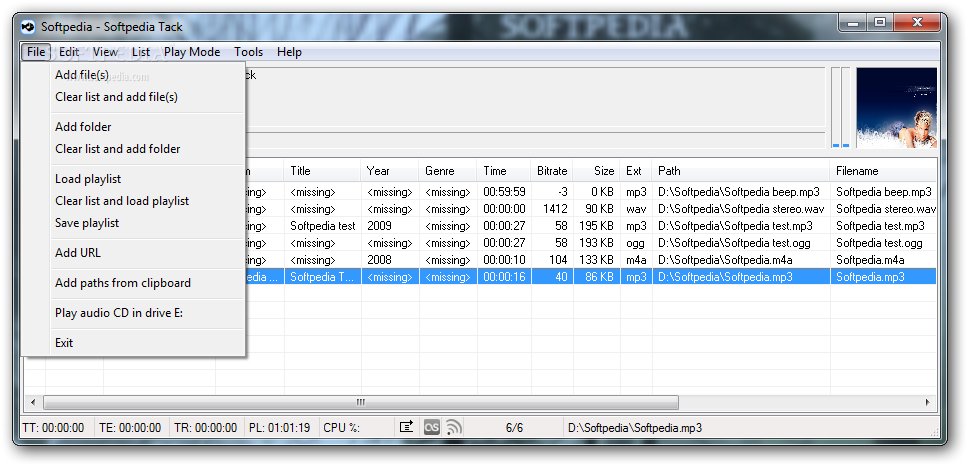The width and height of the screenshot is (968, 466).
Task: Click the PL: 01:01:19 status entry
Action: tap(280, 428)
